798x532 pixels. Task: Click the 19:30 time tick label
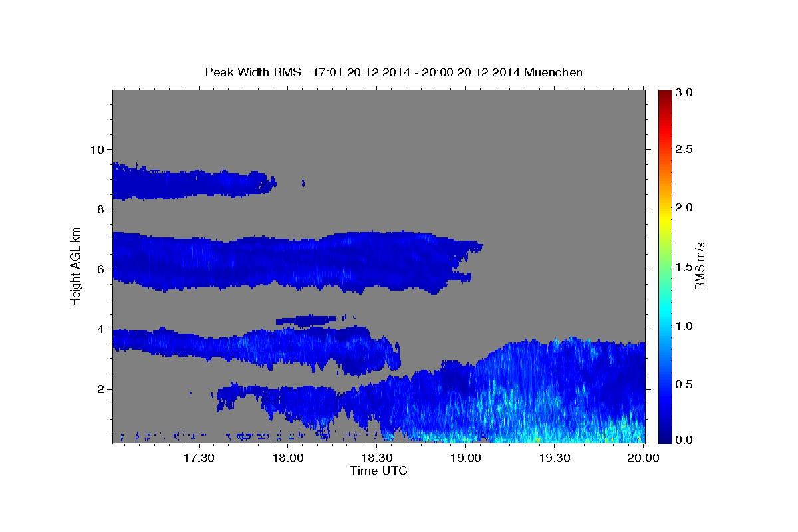(x=555, y=458)
